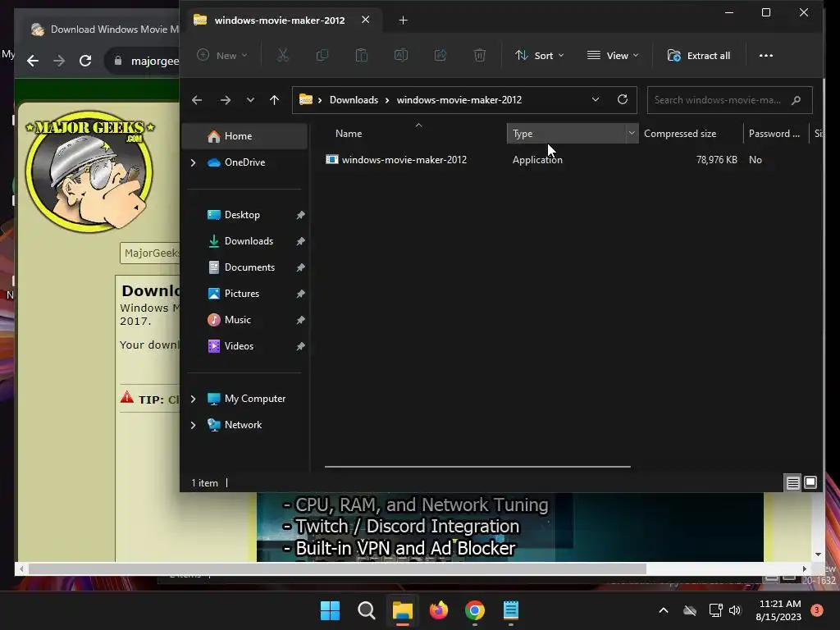Reload the page in Chrome browser

(85, 61)
